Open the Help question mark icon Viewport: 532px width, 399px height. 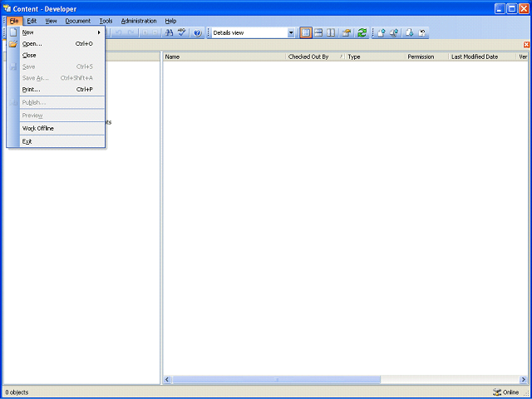(198, 33)
